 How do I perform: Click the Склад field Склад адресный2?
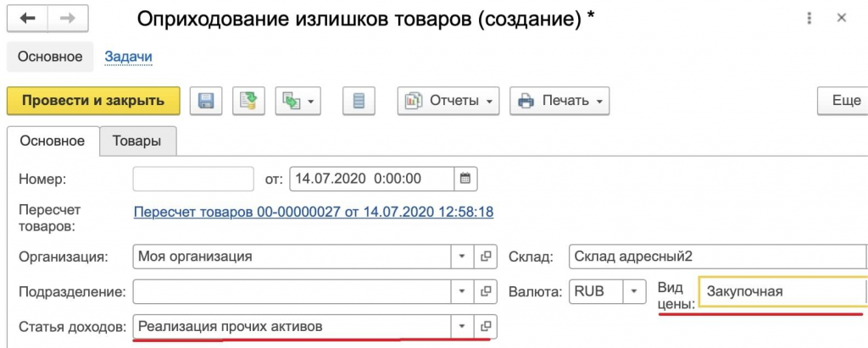(718, 257)
